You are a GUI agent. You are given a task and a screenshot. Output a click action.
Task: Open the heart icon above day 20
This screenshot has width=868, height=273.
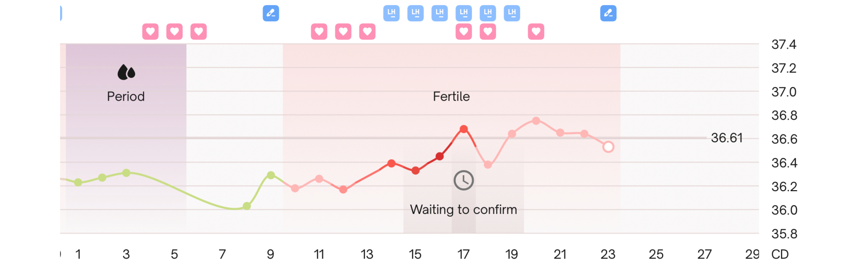tap(536, 31)
